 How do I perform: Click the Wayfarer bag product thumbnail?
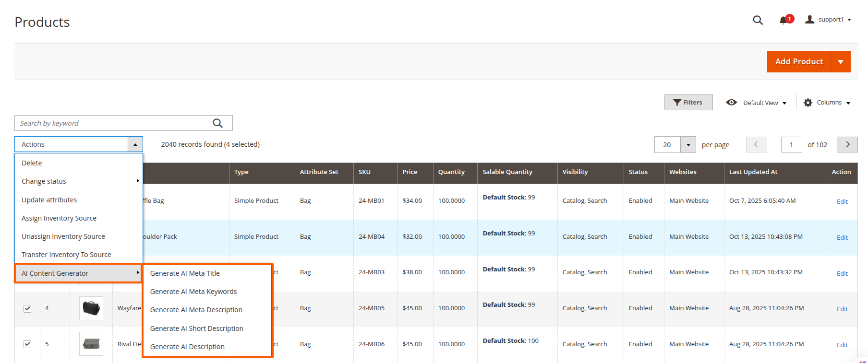(x=91, y=308)
